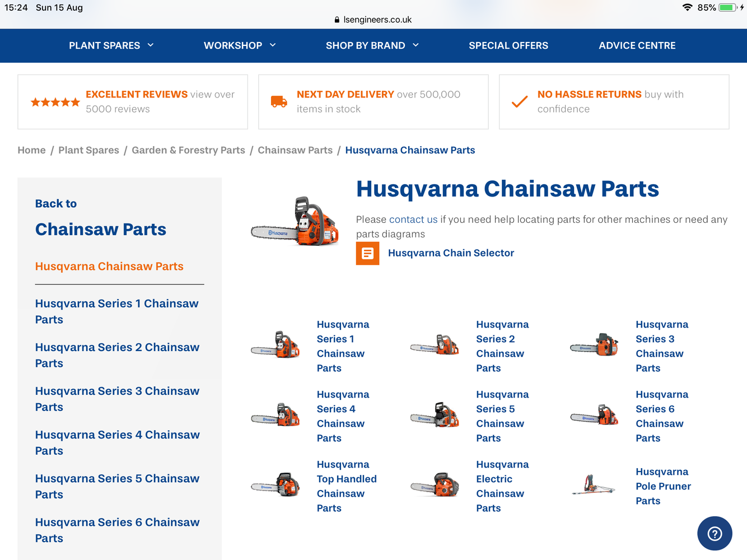747x560 pixels.
Task: Click the orange returns checkmark icon
Action: (520, 101)
